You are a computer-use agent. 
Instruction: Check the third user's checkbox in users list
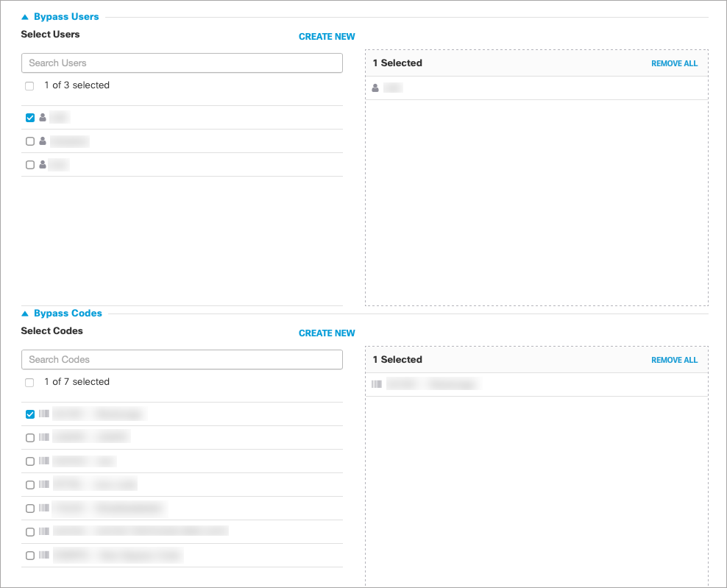(30, 165)
